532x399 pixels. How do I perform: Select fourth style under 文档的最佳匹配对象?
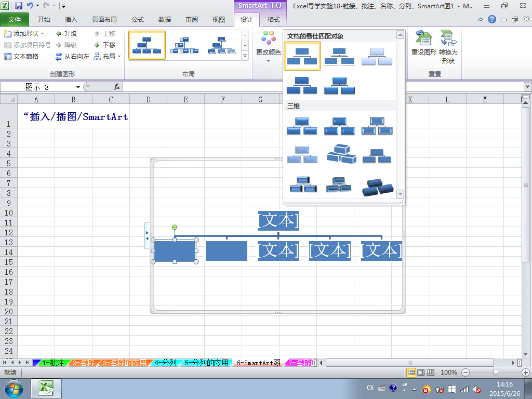(302, 85)
